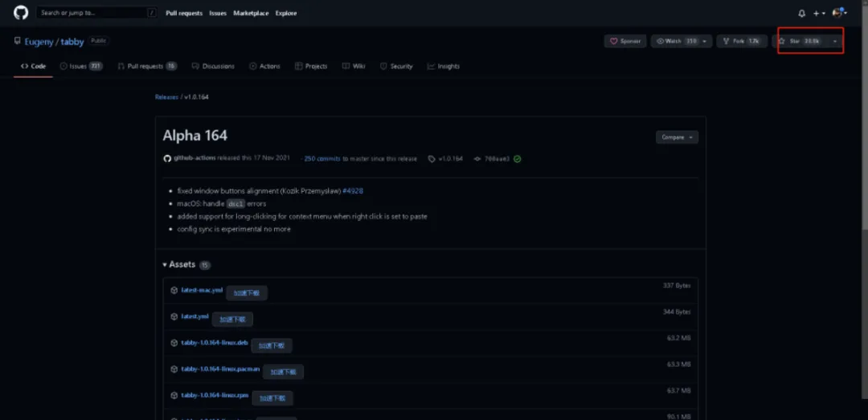
Task: Click accelerated download button for linux.rpm
Action: click(x=273, y=398)
